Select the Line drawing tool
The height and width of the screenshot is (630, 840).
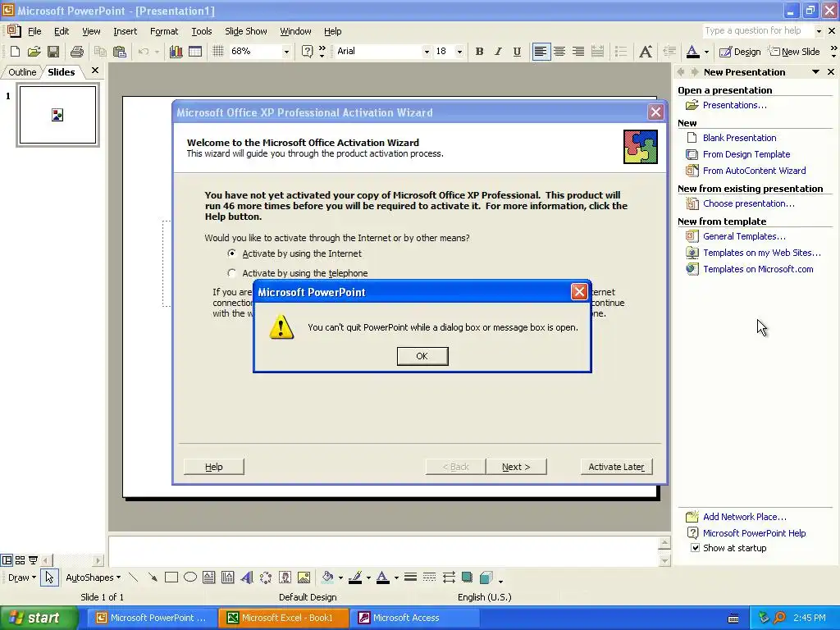pyautogui.click(x=134, y=577)
